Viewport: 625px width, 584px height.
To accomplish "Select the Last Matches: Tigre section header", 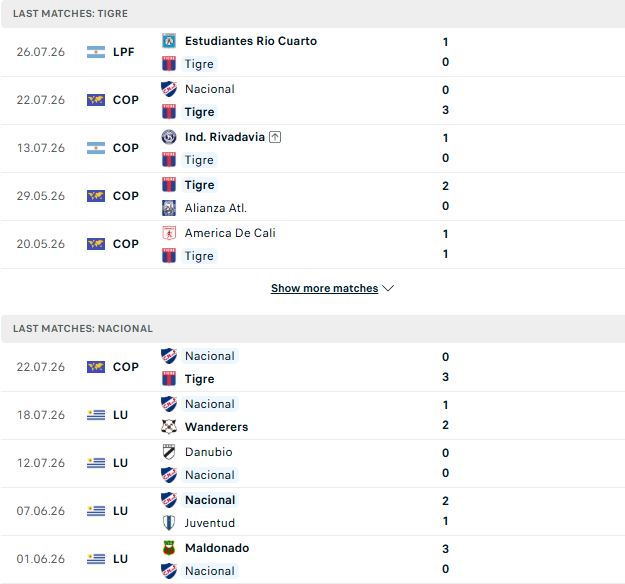I will (x=313, y=14).
